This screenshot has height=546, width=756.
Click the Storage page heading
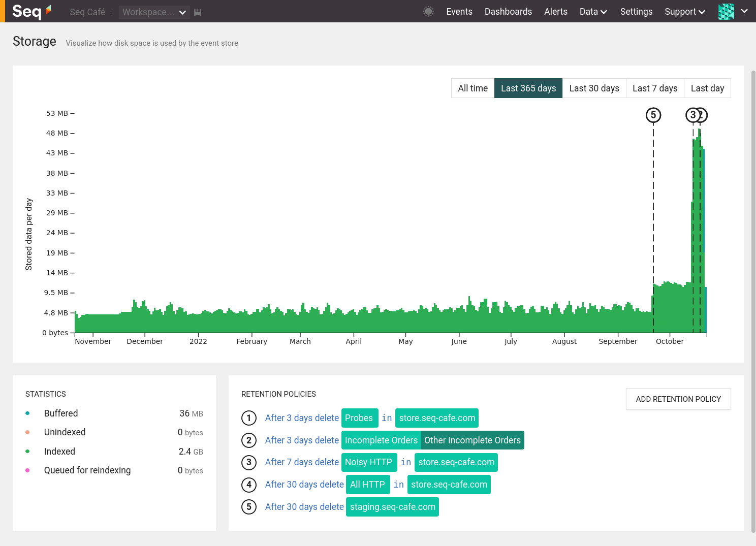click(x=35, y=42)
